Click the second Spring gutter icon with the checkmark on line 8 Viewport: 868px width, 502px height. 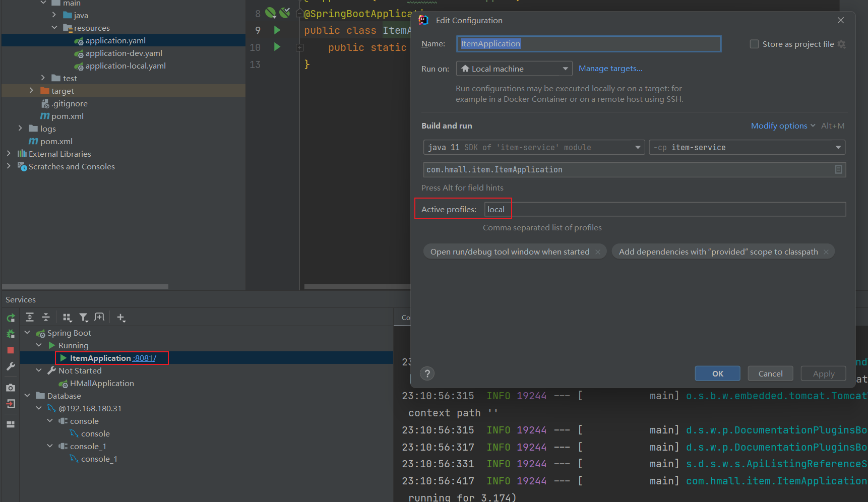pos(285,13)
